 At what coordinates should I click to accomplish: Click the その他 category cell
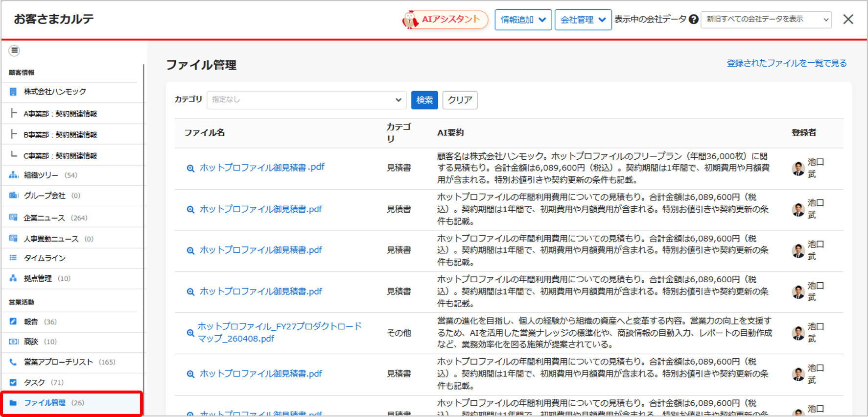coord(399,333)
